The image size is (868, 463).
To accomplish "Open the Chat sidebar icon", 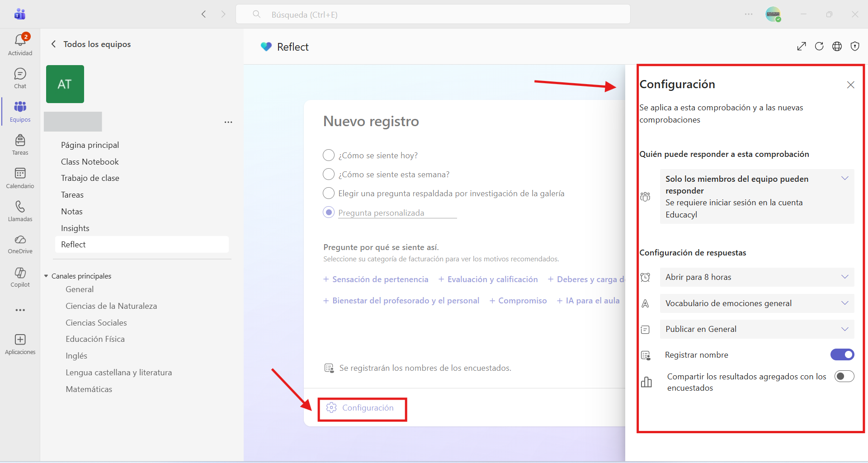I will [x=20, y=78].
